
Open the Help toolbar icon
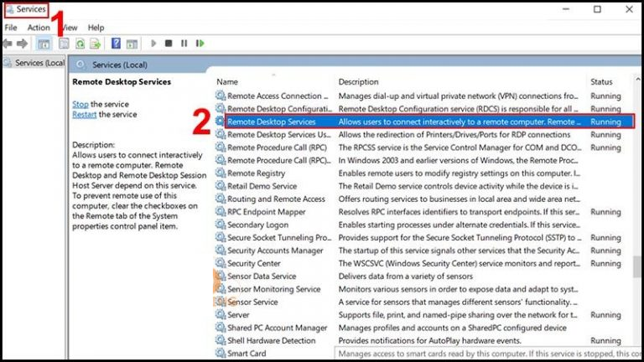[x=117, y=43]
